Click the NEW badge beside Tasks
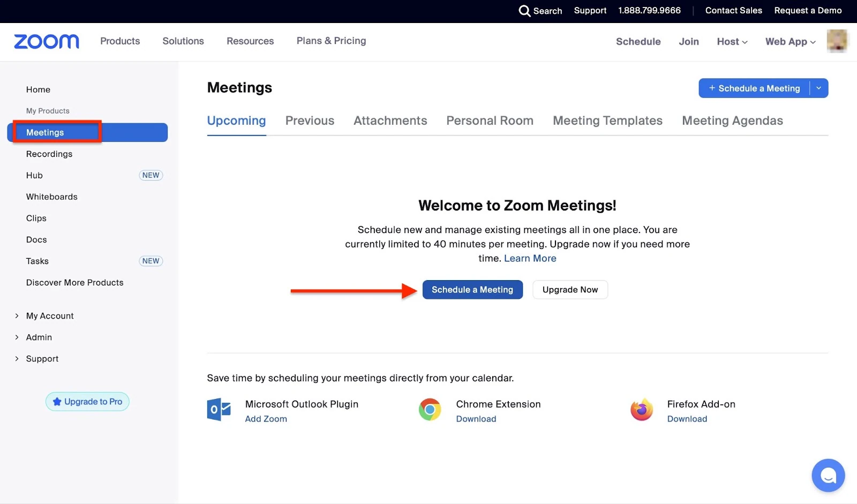This screenshot has width=857, height=504. (151, 261)
